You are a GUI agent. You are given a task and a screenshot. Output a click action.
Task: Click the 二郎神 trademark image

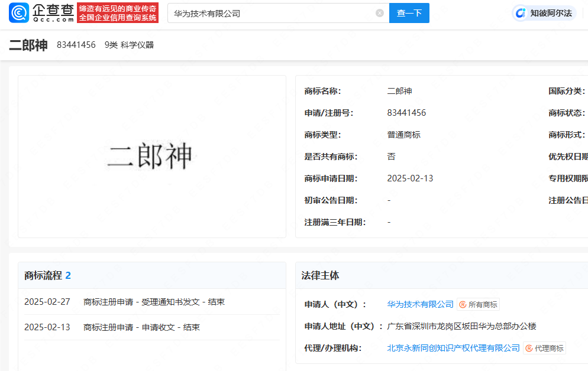tap(151, 157)
